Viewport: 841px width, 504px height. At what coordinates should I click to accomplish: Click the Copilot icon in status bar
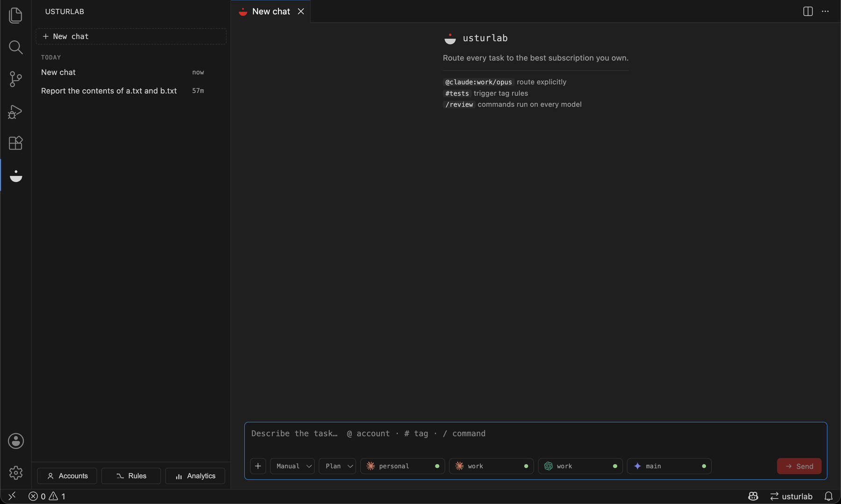pos(753,496)
